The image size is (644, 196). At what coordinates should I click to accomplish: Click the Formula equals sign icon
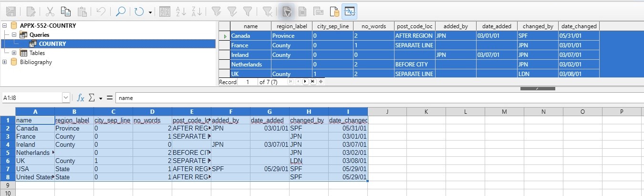coord(109,98)
